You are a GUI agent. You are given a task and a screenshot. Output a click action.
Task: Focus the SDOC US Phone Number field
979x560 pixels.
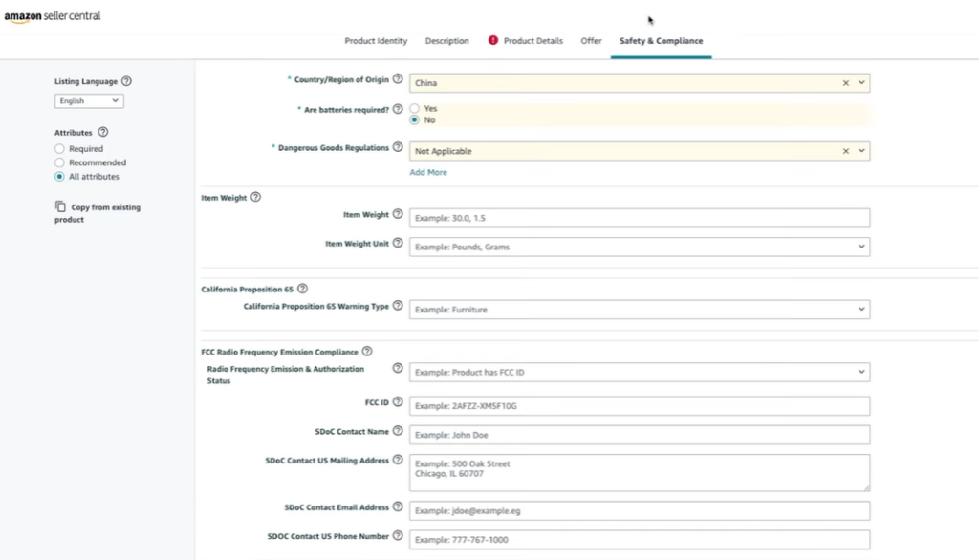click(x=640, y=539)
